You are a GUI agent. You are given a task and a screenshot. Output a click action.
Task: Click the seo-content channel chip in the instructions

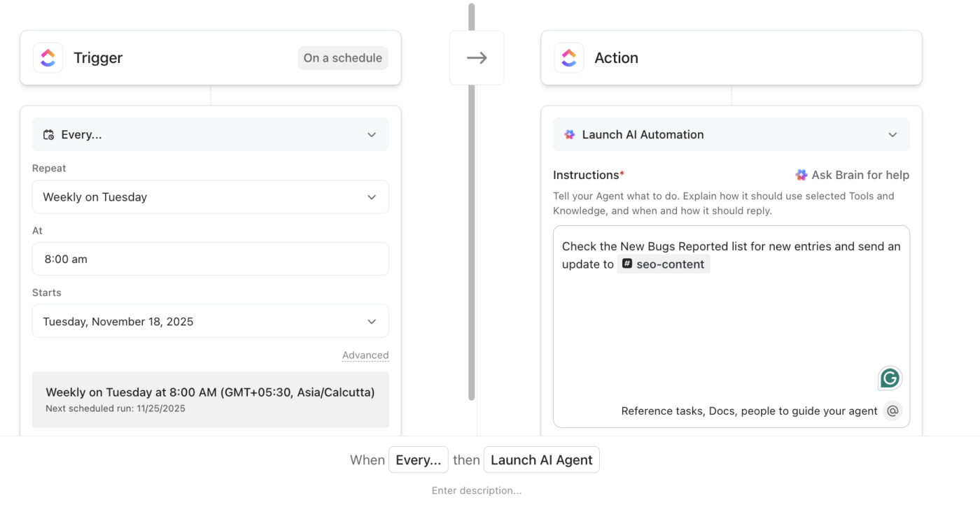point(664,264)
